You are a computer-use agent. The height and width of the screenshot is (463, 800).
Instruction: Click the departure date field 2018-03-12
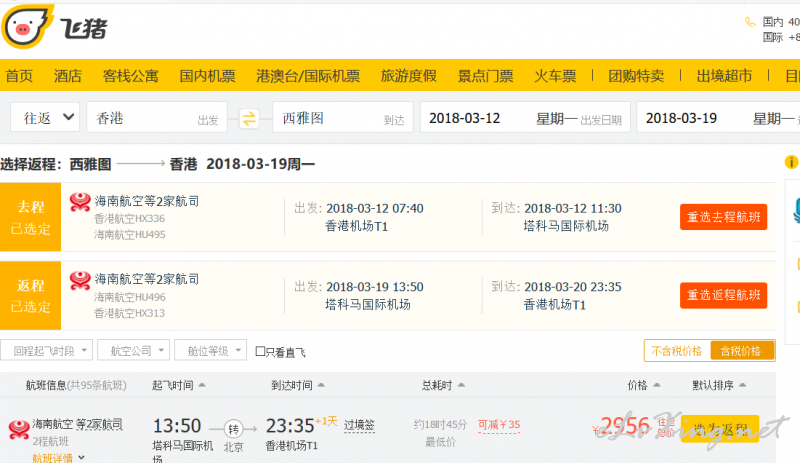click(526, 118)
